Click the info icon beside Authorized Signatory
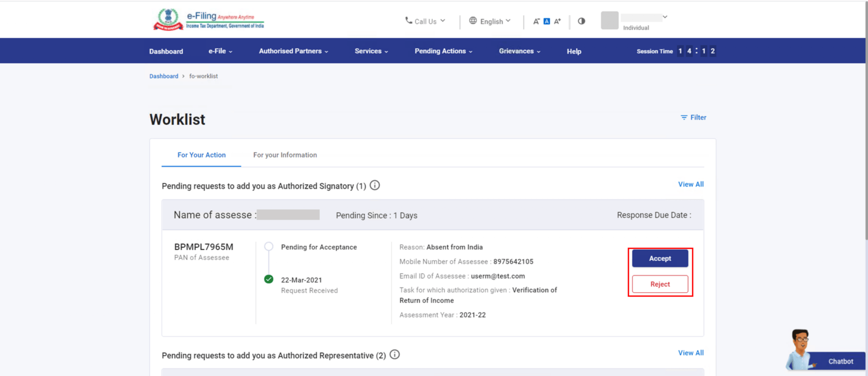 [x=375, y=186]
